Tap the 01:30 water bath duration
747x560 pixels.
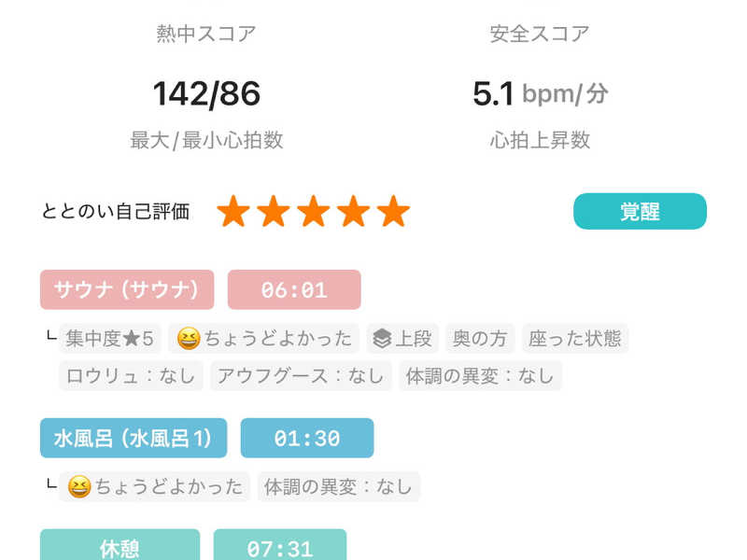click(x=307, y=438)
